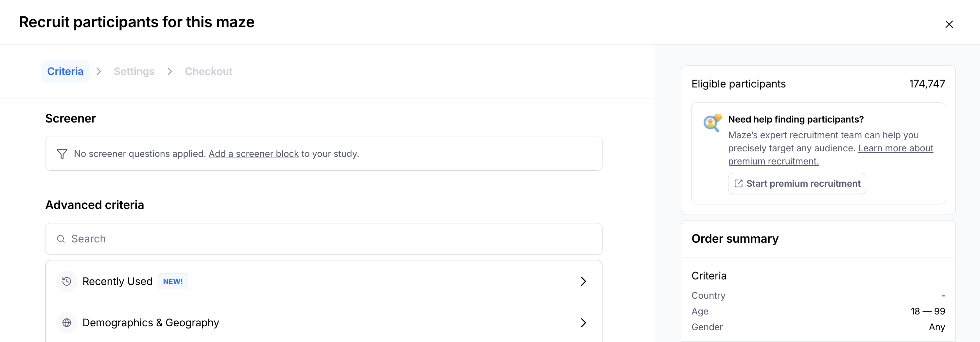Click the Eligible participants count 174,747
This screenshot has width=980, height=342.
[x=927, y=84]
